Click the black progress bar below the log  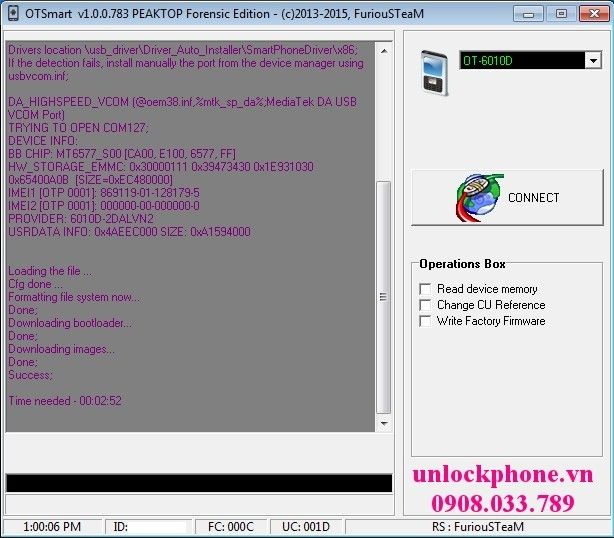pos(198,483)
